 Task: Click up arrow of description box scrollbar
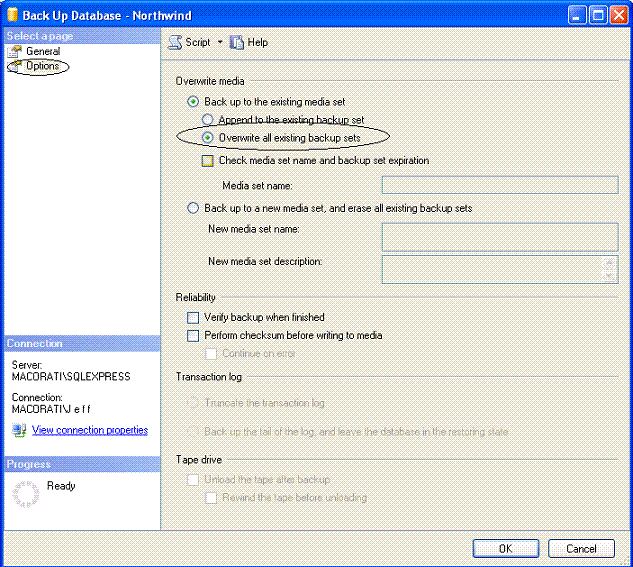tap(609, 263)
